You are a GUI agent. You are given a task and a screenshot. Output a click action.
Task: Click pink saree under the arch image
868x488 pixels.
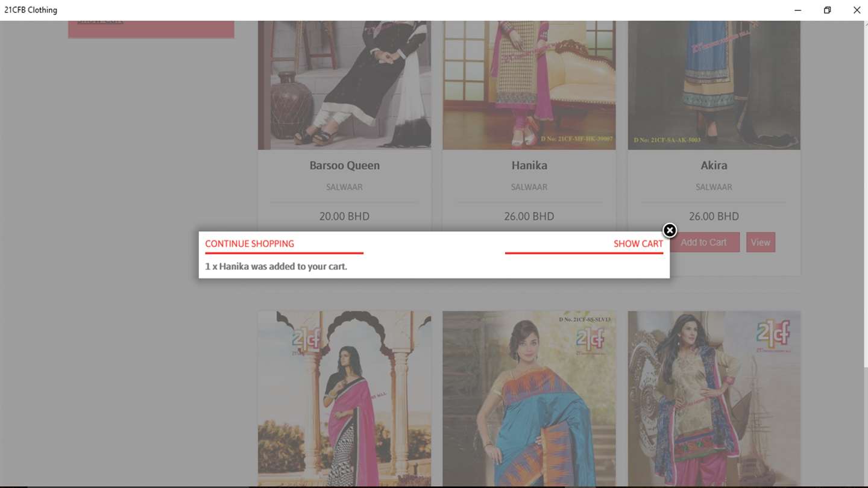[344, 398]
